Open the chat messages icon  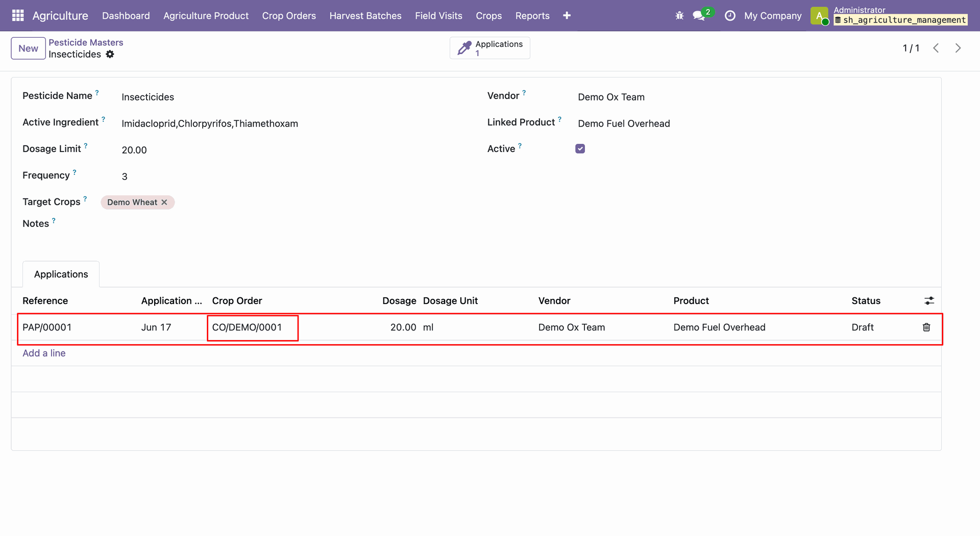699,16
